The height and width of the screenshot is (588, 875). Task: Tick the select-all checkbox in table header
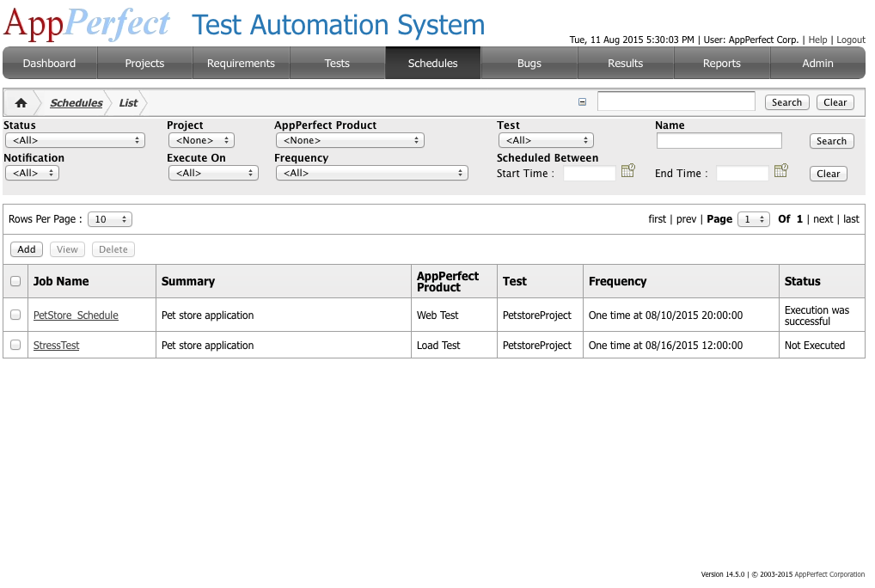point(15,281)
